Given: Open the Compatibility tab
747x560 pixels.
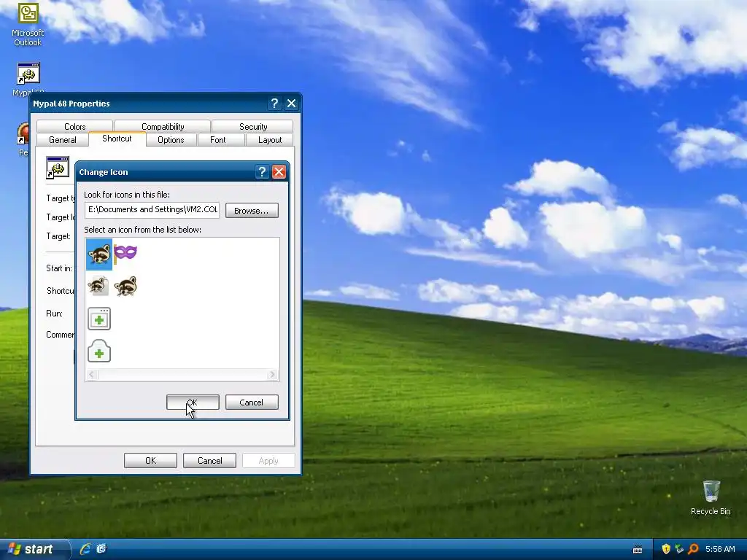Looking at the screenshot, I should coord(163,126).
